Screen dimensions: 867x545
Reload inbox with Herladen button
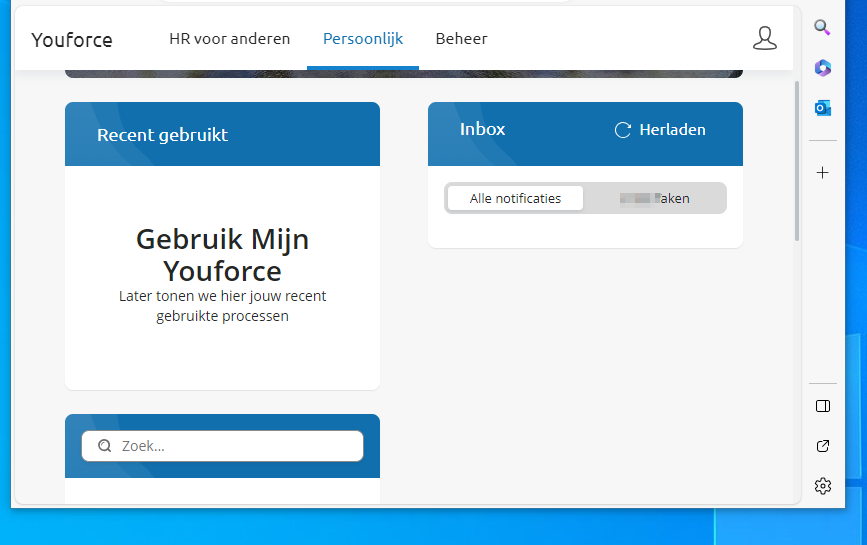pos(660,130)
